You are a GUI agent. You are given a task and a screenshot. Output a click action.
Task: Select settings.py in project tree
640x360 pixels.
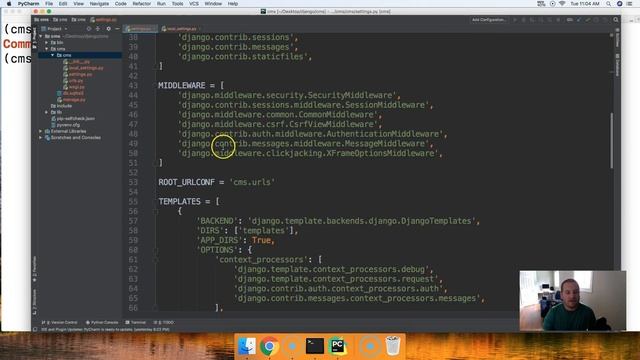click(x=78, y=74)
